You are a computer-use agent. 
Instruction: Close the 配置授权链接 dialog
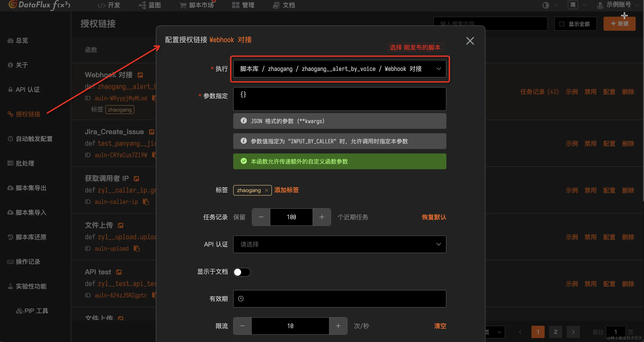click(x=470, y=41)
